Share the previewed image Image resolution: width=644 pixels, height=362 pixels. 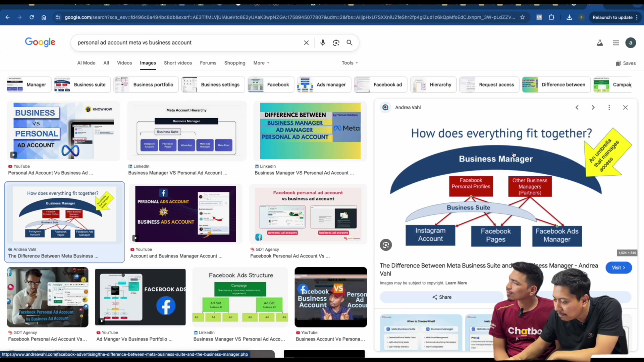click(x=441, y=297)
